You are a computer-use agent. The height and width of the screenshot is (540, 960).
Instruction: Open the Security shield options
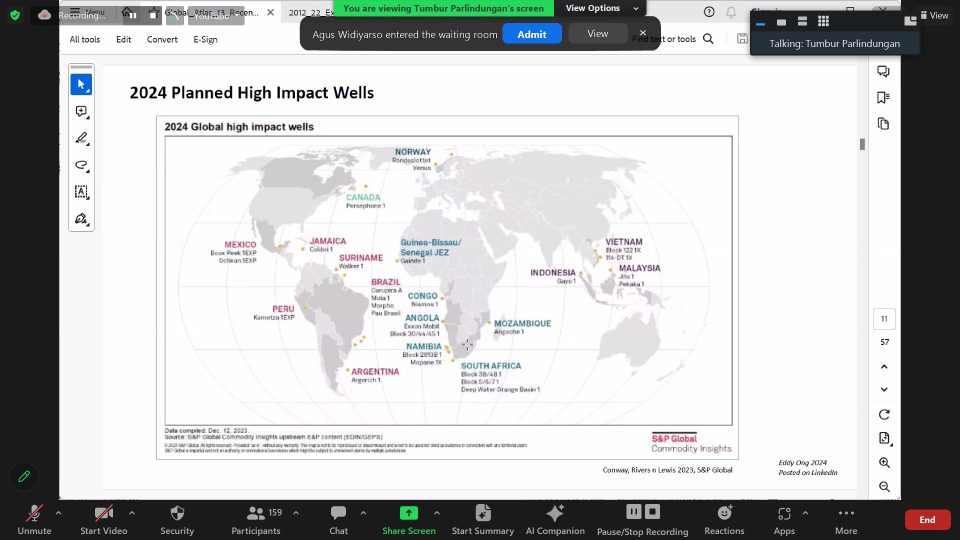(x=177, y=518)
